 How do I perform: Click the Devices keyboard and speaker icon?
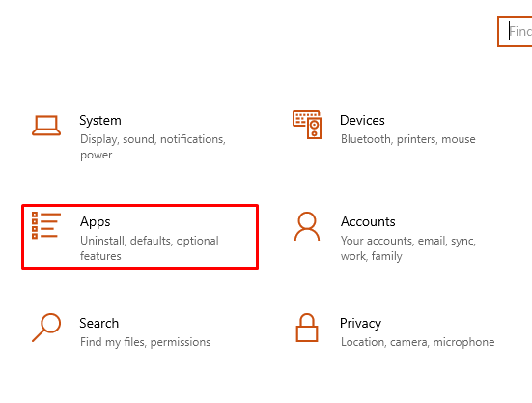307,125
